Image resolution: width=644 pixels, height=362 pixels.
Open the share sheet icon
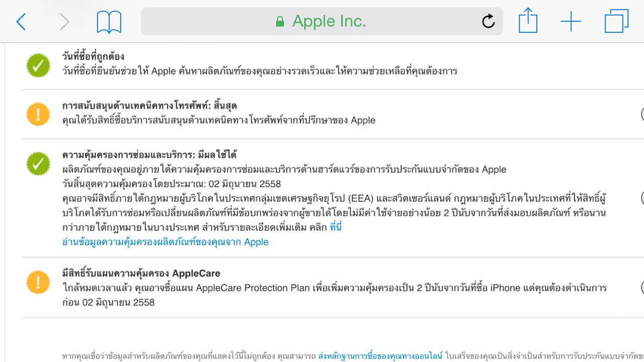[528, 21]
